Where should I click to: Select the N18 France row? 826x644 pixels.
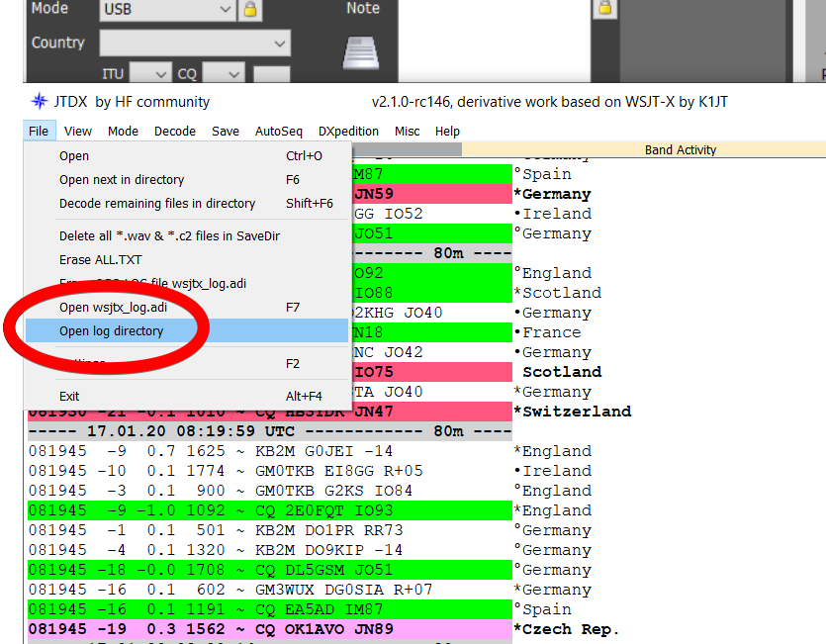point(432,332)
